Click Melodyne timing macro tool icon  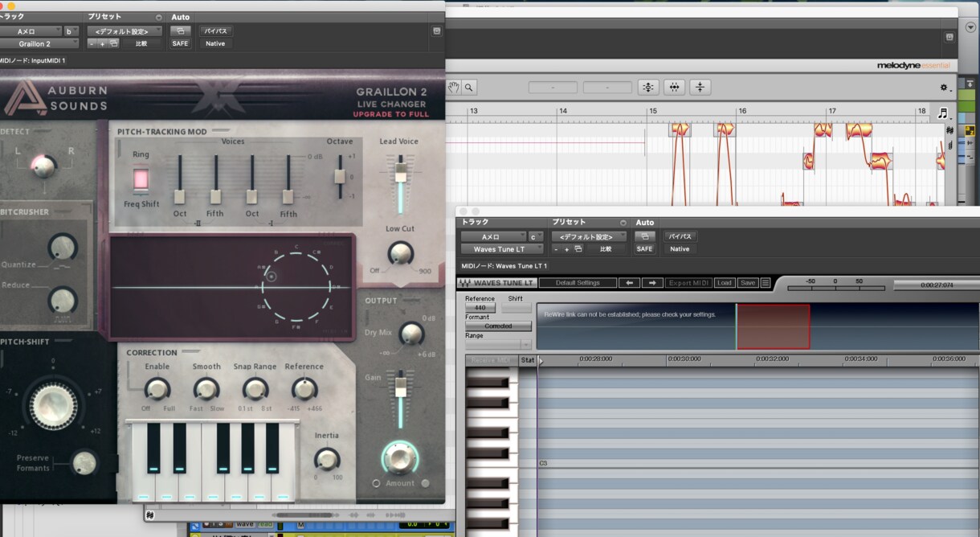click(674, 87)
